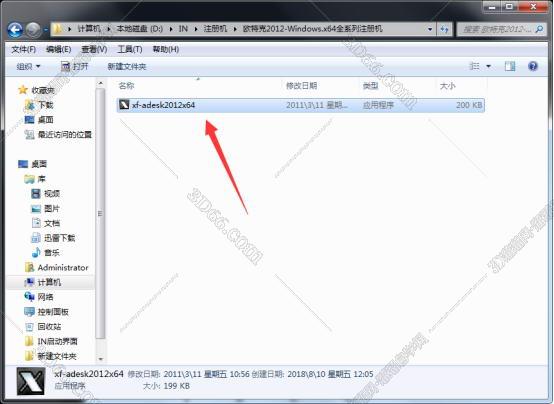Open the 编辑(E) menu
Screen dimensions: 554x404
click(x=59, y=49)
